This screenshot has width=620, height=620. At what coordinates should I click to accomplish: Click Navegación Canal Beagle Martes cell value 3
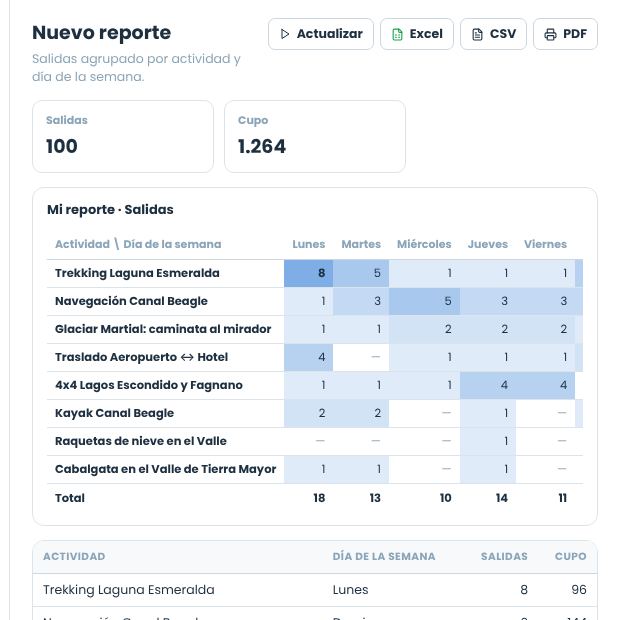point(361,301)
